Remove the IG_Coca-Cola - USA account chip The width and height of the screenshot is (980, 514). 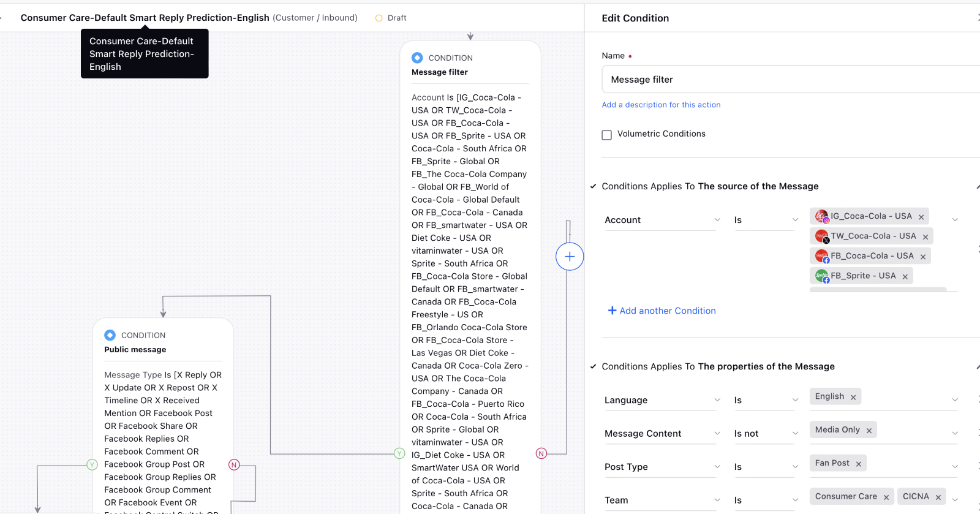921,217
